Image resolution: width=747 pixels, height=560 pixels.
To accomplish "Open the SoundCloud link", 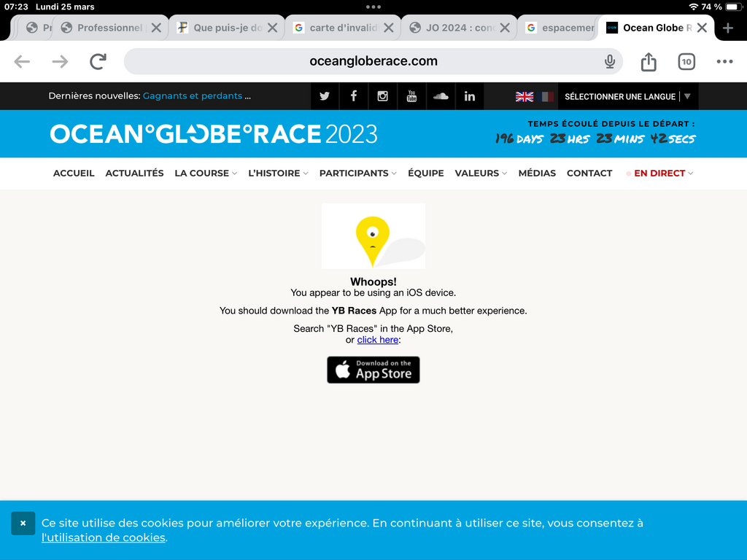I will 441,96.
